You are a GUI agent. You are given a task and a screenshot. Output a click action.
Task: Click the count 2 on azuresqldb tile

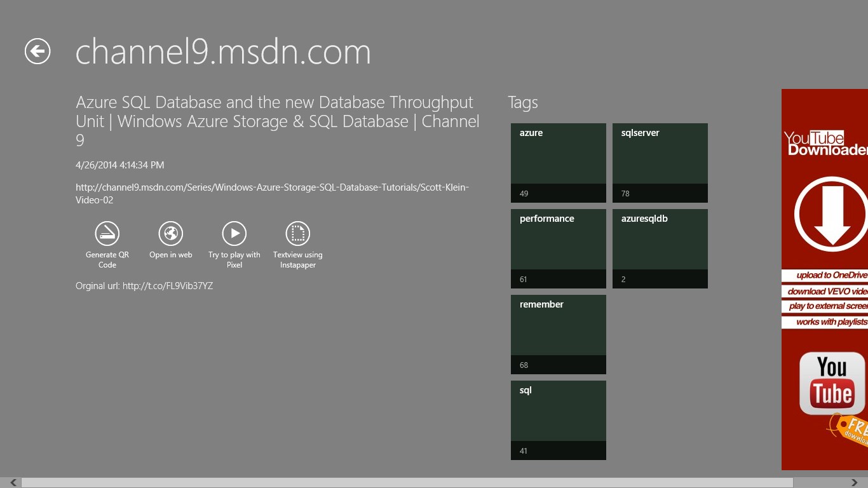pos(623,280)
